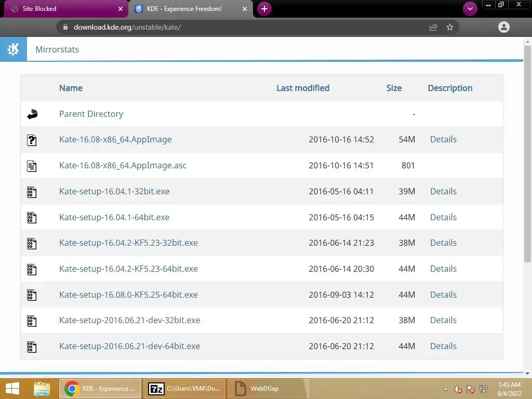Viewport: 532px width, 399px height.
Task: Click the scrollbar down arrow
Action: coord(527,374)
